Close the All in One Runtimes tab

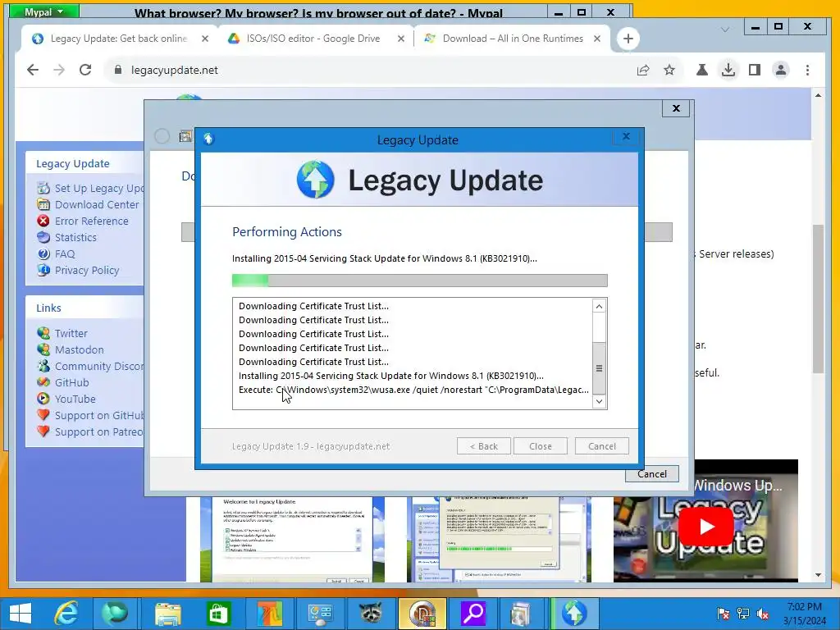pos(597,39)
